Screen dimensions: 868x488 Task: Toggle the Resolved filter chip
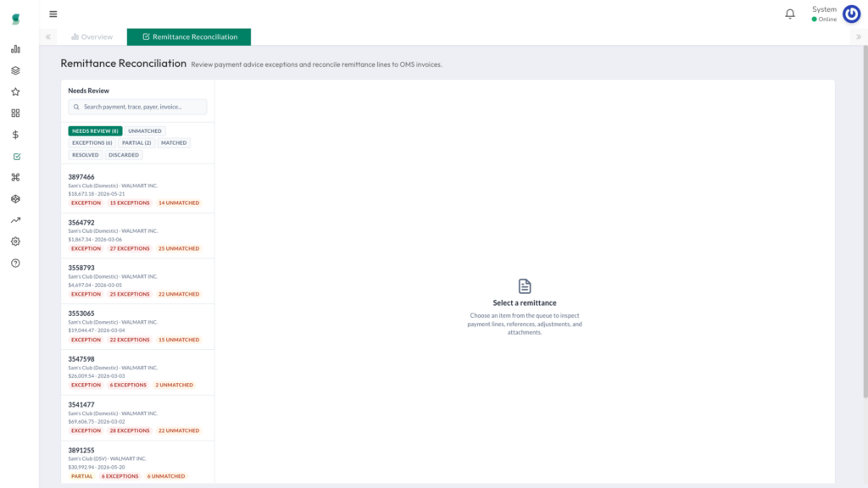click(86, 155)
